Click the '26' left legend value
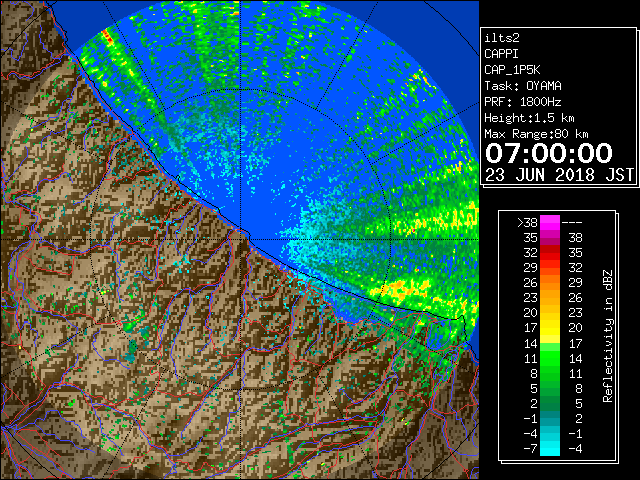Image resolution: width=640 pixels, height=480 pixels. 531,283
